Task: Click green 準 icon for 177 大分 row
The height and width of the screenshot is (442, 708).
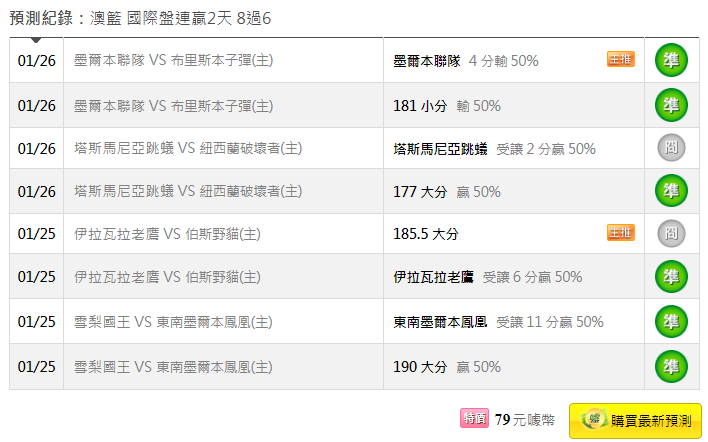Action: click(x=671, y=191)
